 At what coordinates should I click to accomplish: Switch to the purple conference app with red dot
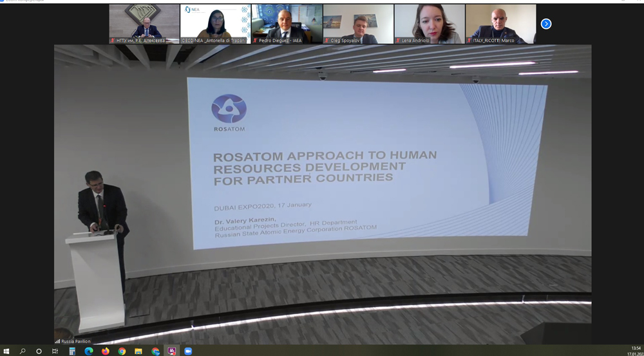coord(172,351)
